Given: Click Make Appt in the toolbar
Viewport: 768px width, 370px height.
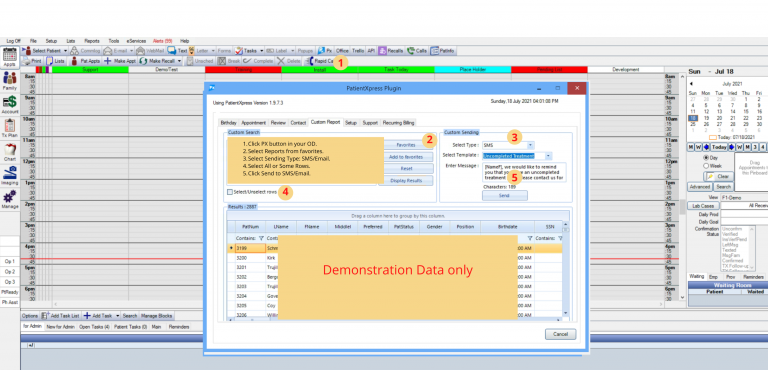Looking at the screenshot, I should pos(120,61).
